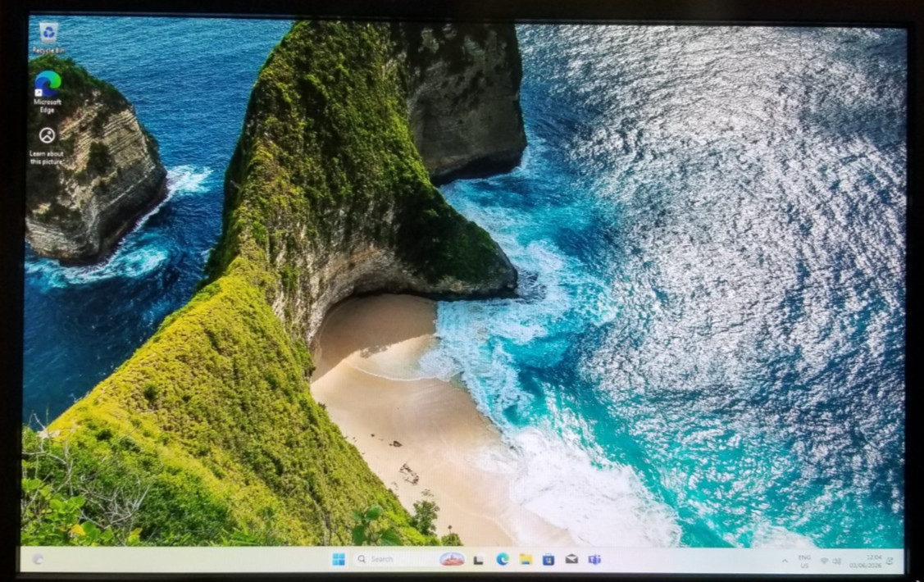The height and width of the screenshot is (582, 924).
Task: Click the 'Learn about this picture' icon
Action: click(47, 146)
